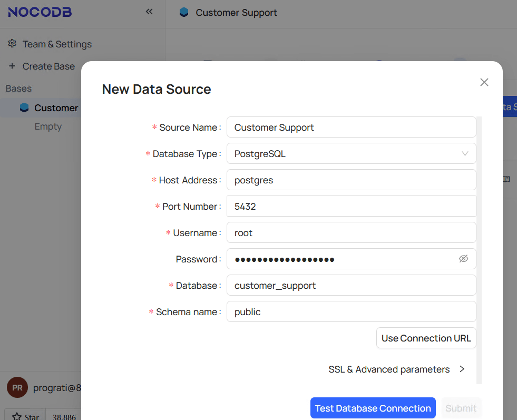Click the Use Connection URL button
The height and width of the screenshot is (420, 517).
tap(426, 338)
